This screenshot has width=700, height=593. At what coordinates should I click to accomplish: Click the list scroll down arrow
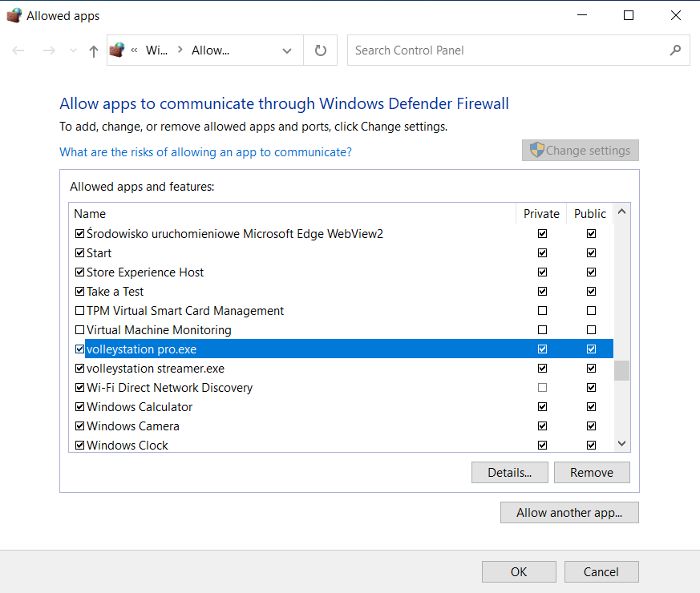click(621, 443)
